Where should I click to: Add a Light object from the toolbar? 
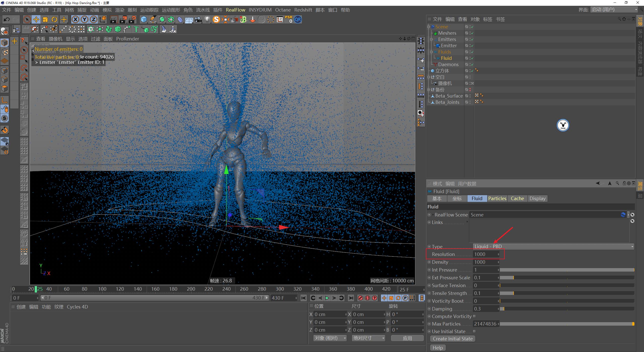[207, 19]
